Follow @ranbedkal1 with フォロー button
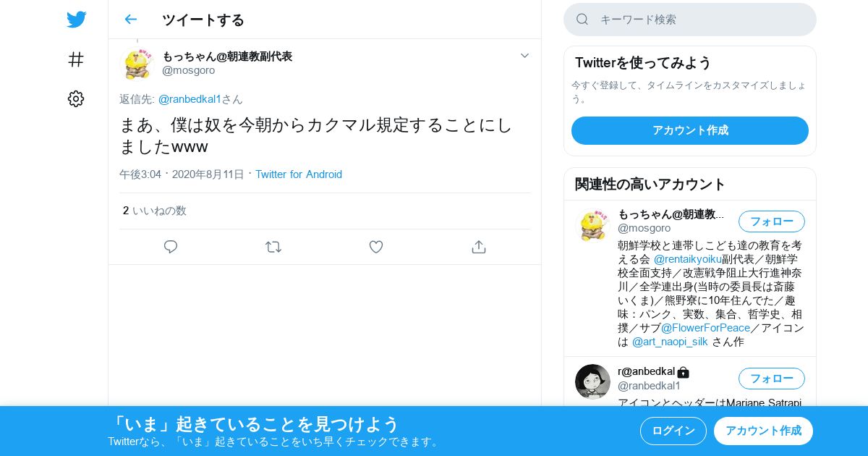This screenshot has width=868, height=456. (x=772, y=379)
